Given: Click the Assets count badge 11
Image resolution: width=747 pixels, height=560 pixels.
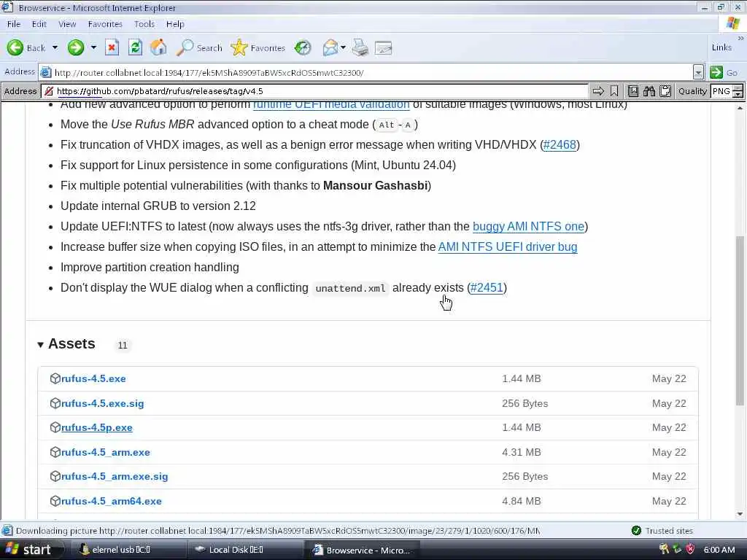Looking at the screenshot, I should click(123, 345).
